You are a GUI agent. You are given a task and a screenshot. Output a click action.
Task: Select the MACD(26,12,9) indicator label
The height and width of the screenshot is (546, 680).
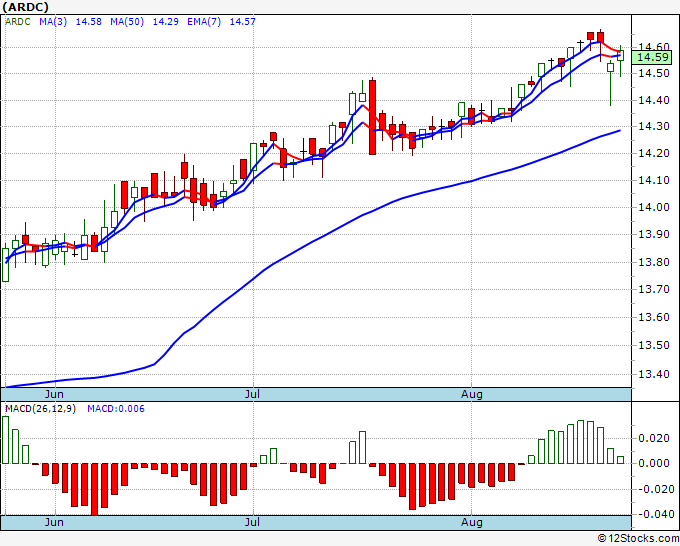tap(40, 409)
